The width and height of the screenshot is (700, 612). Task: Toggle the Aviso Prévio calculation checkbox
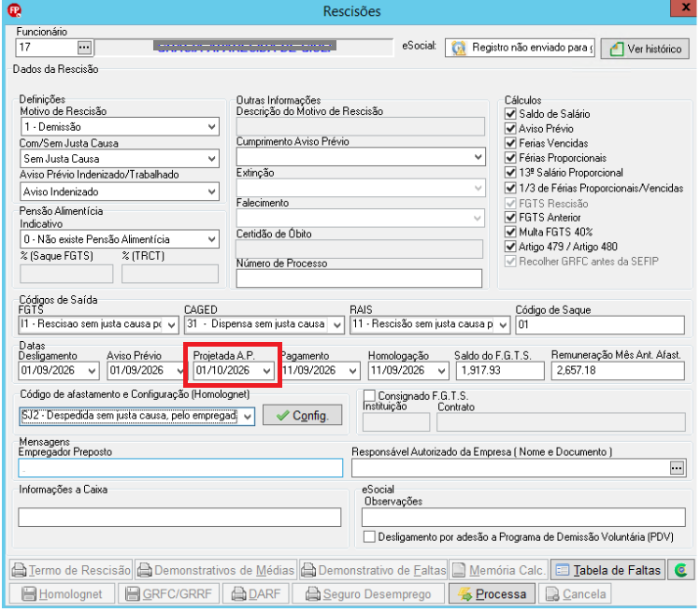click(x=510, y=129)
